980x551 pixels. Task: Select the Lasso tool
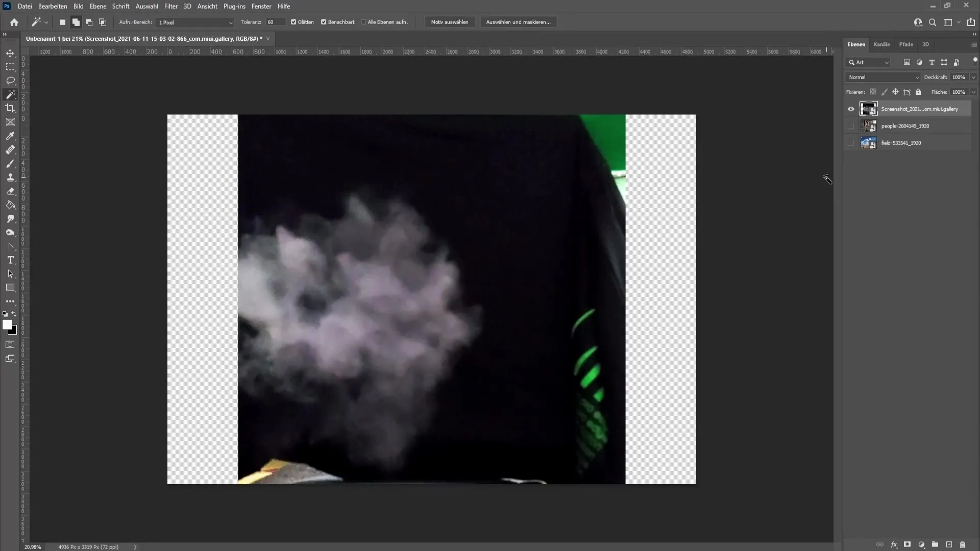(x=10, y=80)
